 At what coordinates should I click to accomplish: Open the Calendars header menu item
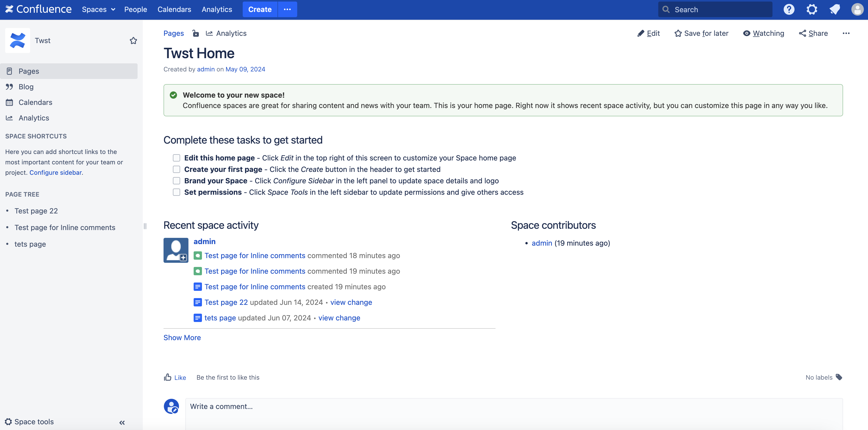[x=174, y=9]
